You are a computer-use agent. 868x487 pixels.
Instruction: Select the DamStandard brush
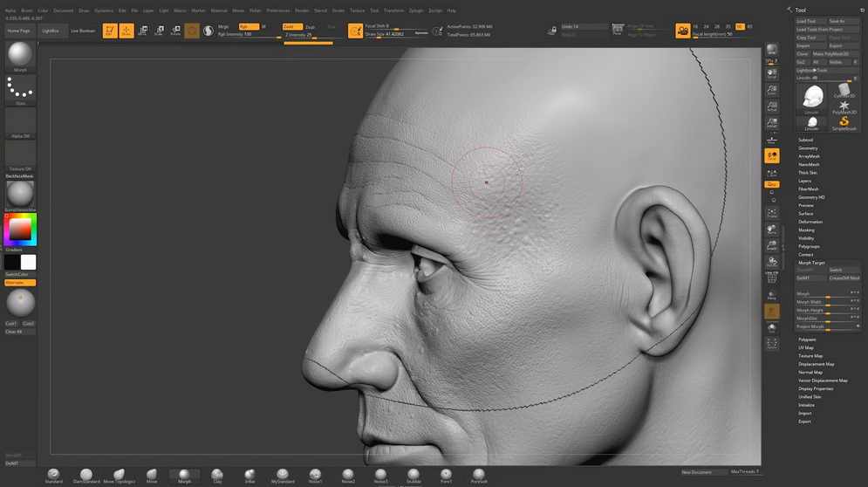tap(86, 476)
